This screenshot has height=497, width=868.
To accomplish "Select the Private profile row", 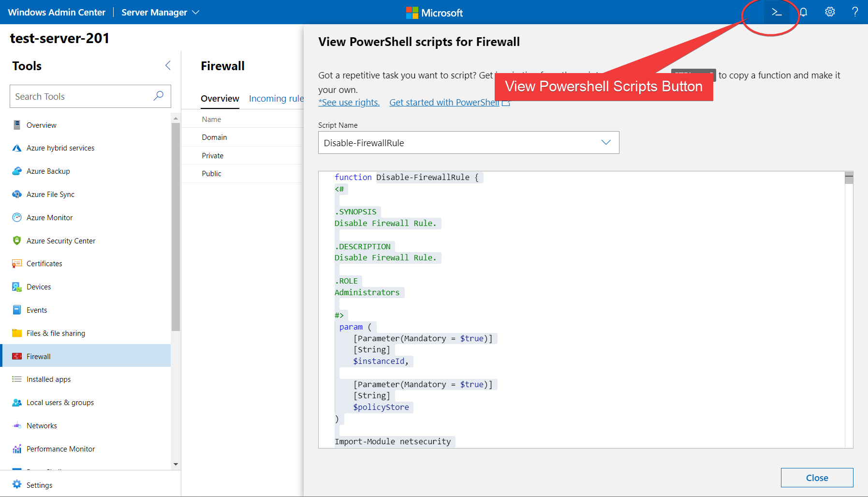I will [x=243, y=156].
